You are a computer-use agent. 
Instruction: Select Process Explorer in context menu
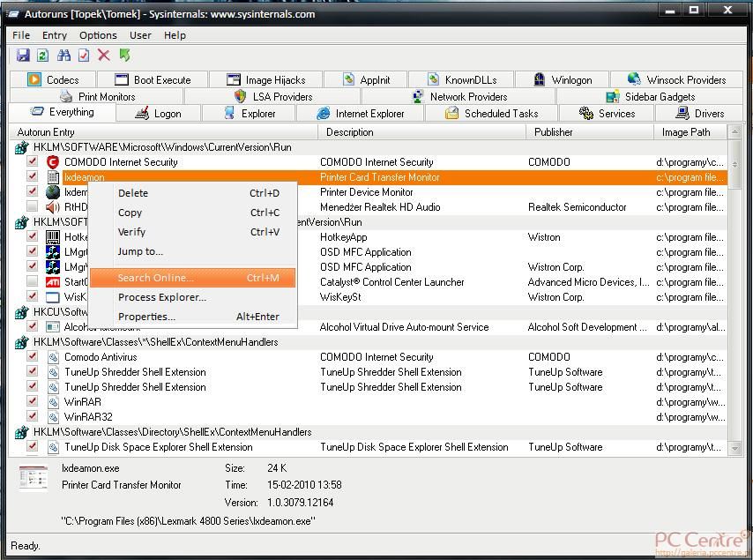[161, 297]
